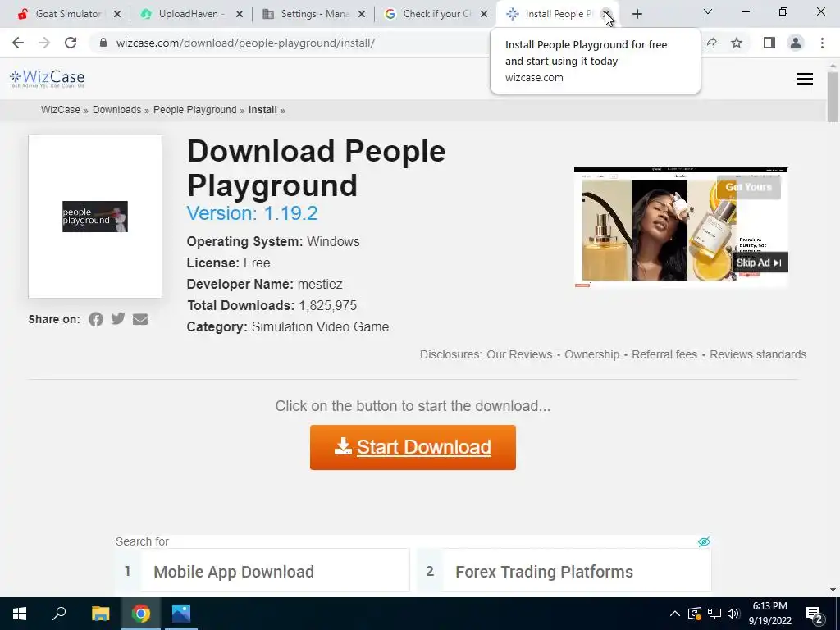Open the tab search chevron
Screen dimensions: 840x630
(708, 11)
